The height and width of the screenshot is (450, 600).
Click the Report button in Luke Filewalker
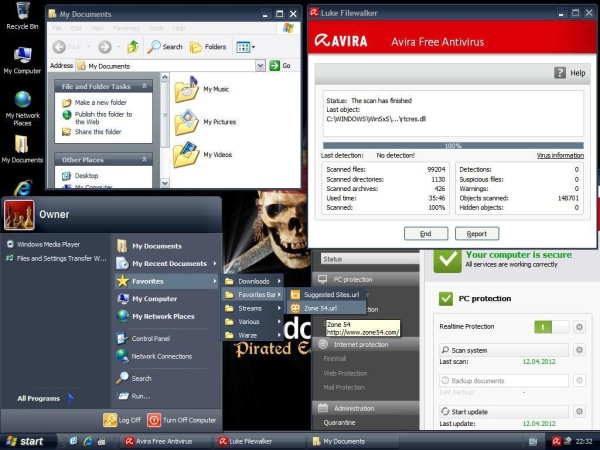(x=477, y=233)
